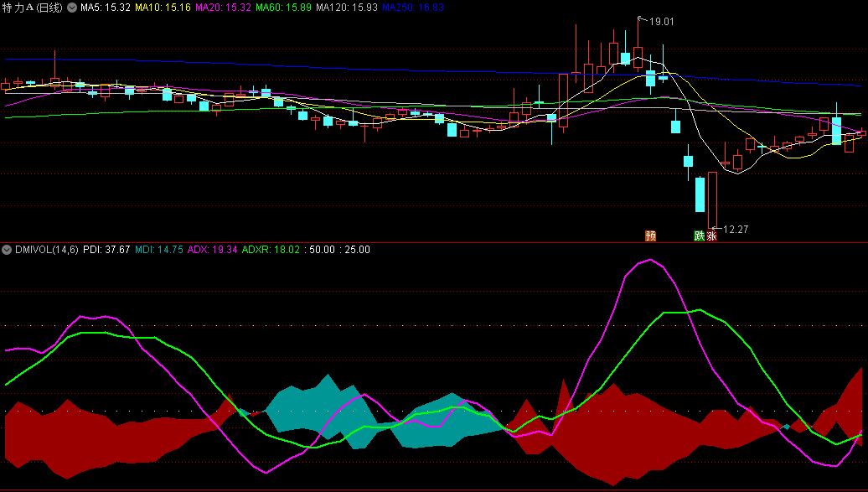Click the magenta MA20 label
Viewport: 868px width, 492px height.
click(x=222, y=8)
